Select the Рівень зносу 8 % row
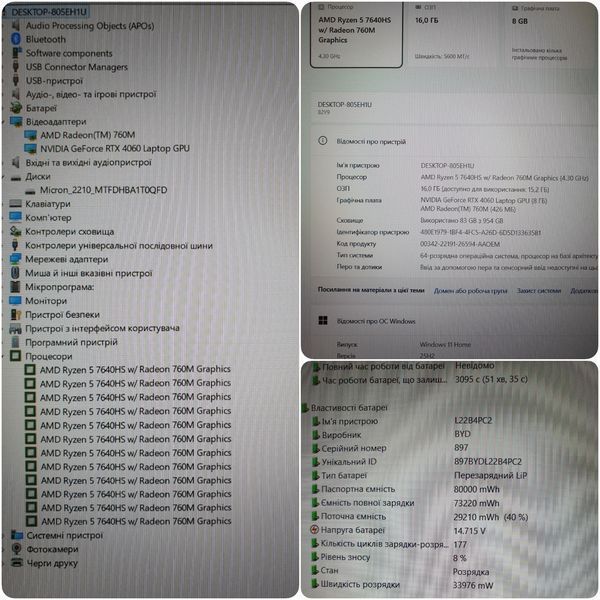 point(389,558)
